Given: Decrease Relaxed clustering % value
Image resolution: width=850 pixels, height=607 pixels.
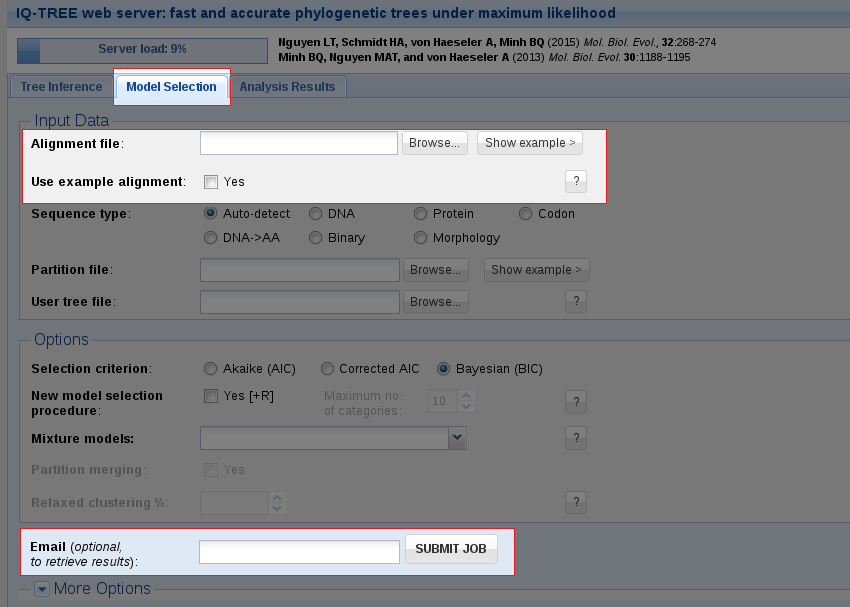Looking at the screenshot, I should pyautogui.click(x=277, y=508).
